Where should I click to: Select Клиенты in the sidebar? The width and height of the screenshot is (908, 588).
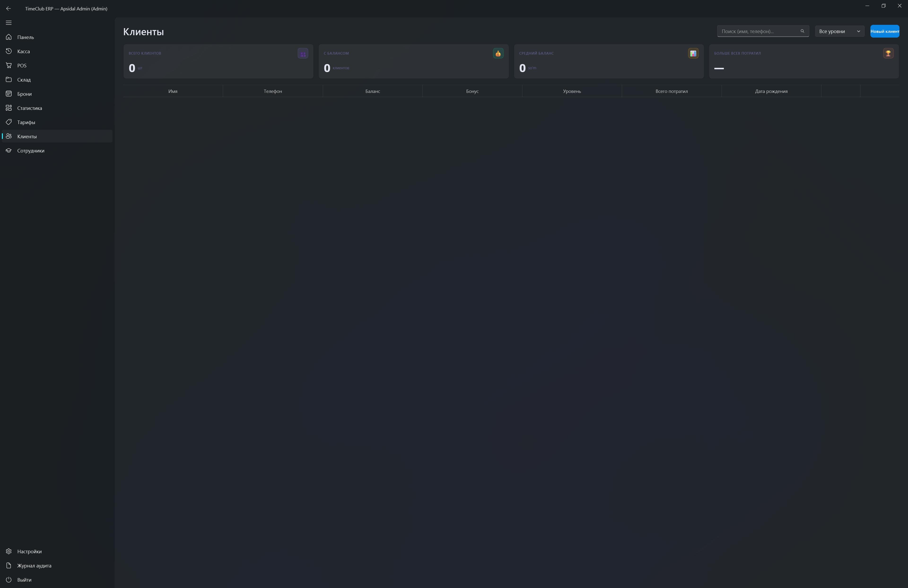(57, 136)
